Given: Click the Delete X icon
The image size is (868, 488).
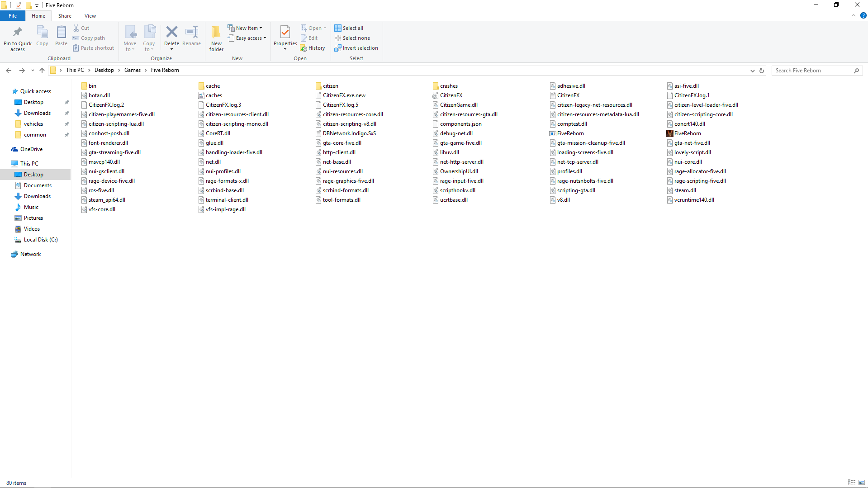Looking at the screenshot, I should tap(171, 32).
